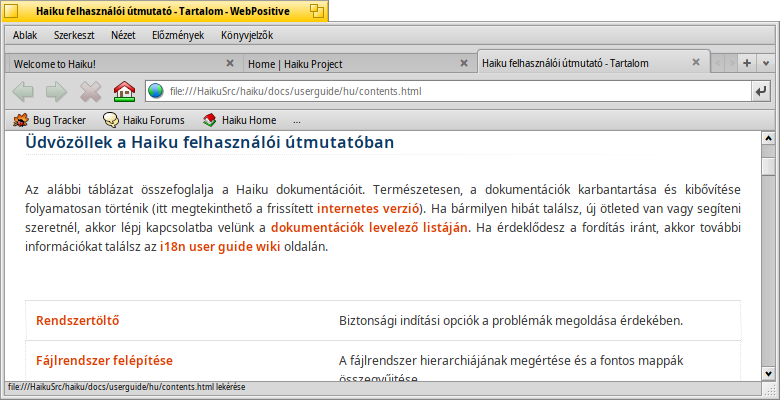Go forward with the right arrow icon
Viewport: 780px width, 400px height.
coord(56,92)
